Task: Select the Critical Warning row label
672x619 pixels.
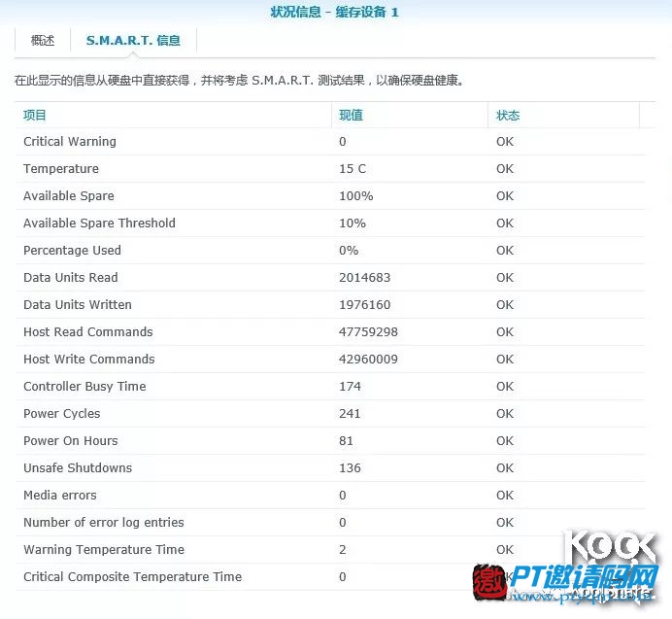Action: tap(70, 142)
